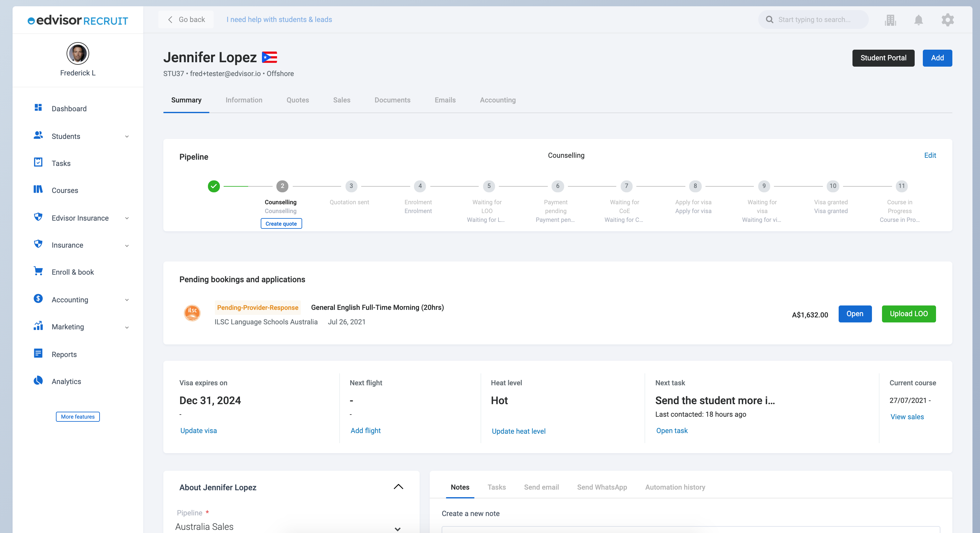Expand the Marketing menu chevron
980x533 pixels.
pyautogui.click(x=127, y=327)
